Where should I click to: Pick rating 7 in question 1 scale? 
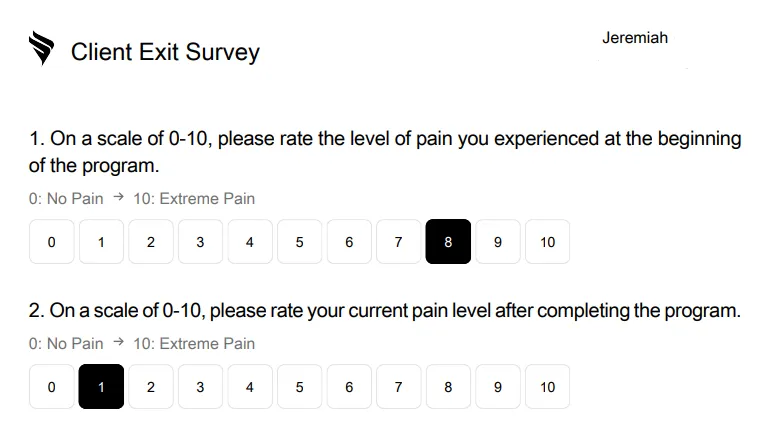pos(399,242)
